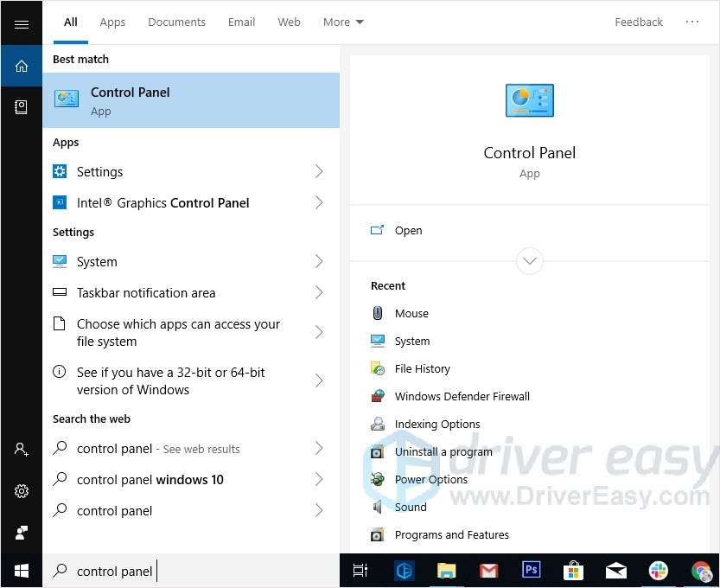Open Slack from the taskbar
This screenshot has height=588, width=720.
pyautogui.click(x=658, y=571)
